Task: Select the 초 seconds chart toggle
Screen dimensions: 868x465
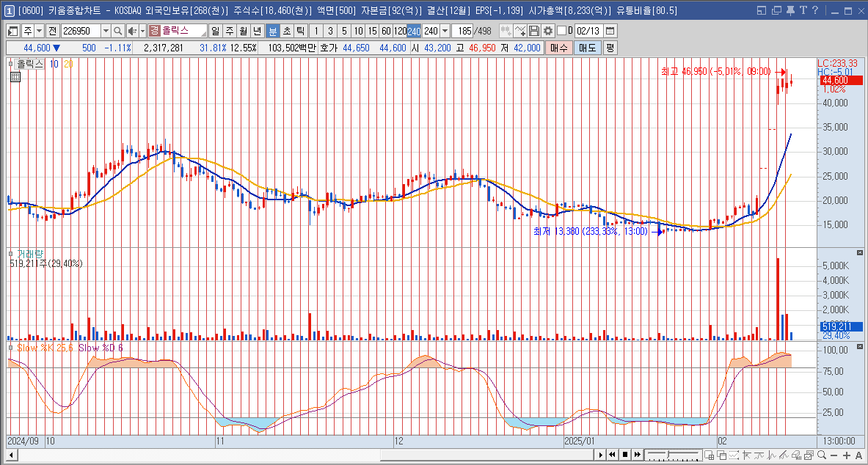Action: pos(286,31)
